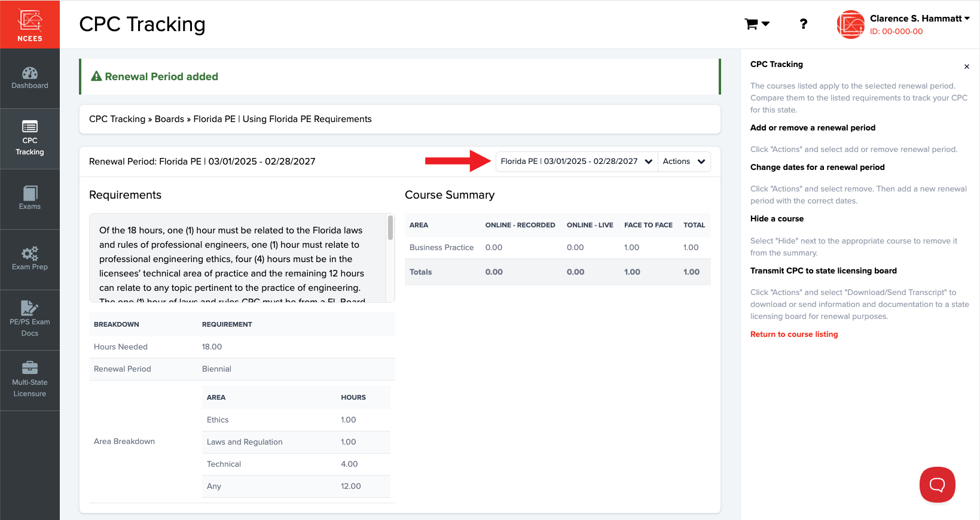Click the Ethics area row
The height and width of the screenshot is (520, 980).
(x=296, y=420)
